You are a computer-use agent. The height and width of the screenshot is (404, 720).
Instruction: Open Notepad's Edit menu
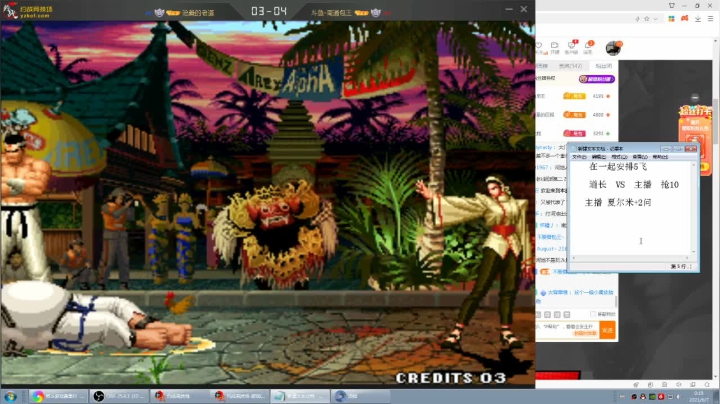599,157
